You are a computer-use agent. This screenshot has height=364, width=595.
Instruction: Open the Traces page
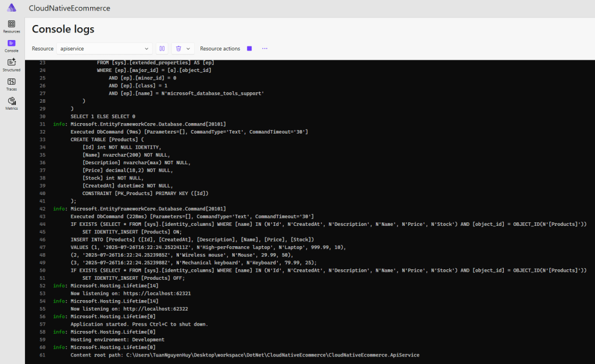tap(12, 84)
